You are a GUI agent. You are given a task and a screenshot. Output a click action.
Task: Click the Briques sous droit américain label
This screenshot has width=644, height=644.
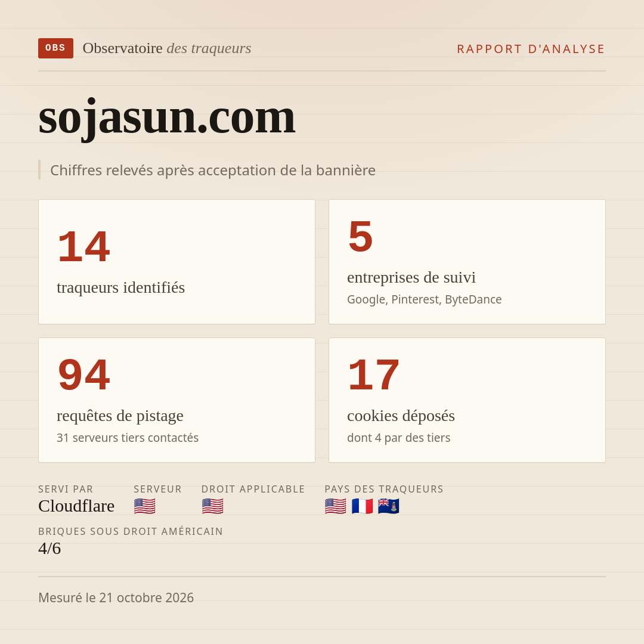(x=131, y=531)
